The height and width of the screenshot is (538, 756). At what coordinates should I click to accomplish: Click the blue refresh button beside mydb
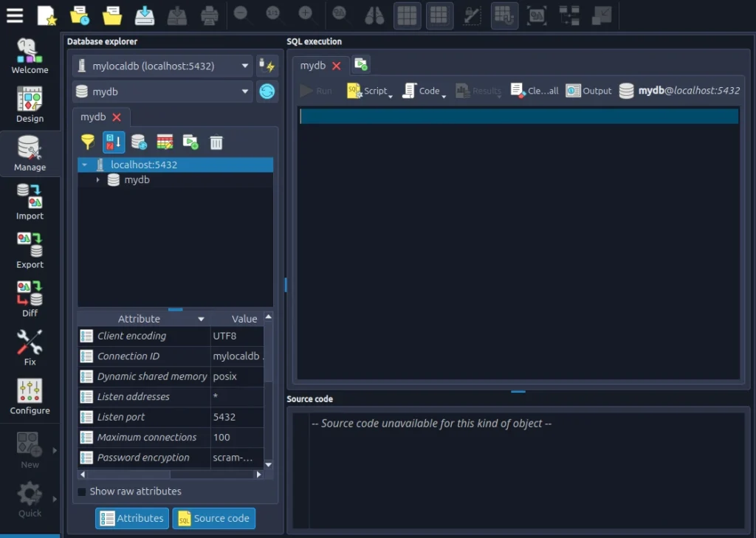267,92
